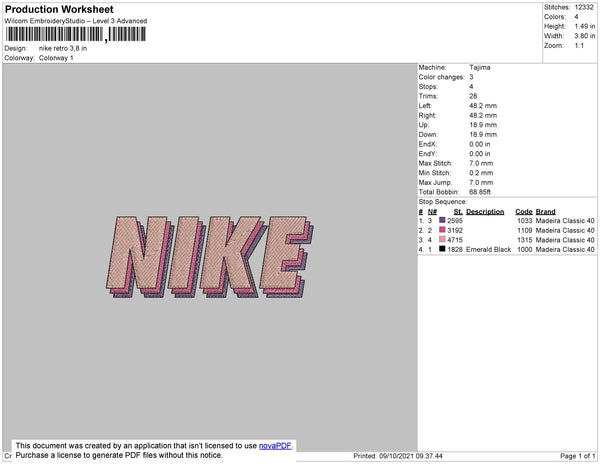Viewport: 600px width, 464px height.
Task: Click 'Wilcom EmbroideryStudio – Level 3 Advanced' text
Action: [x=76, y=21]
